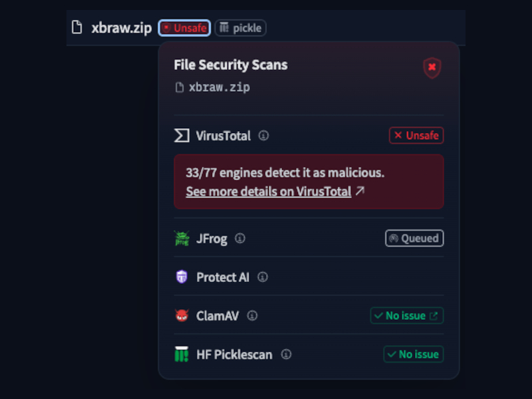Click the VirusTotal scanner icon
Screen dimensions: 532x399
point(180,136)
